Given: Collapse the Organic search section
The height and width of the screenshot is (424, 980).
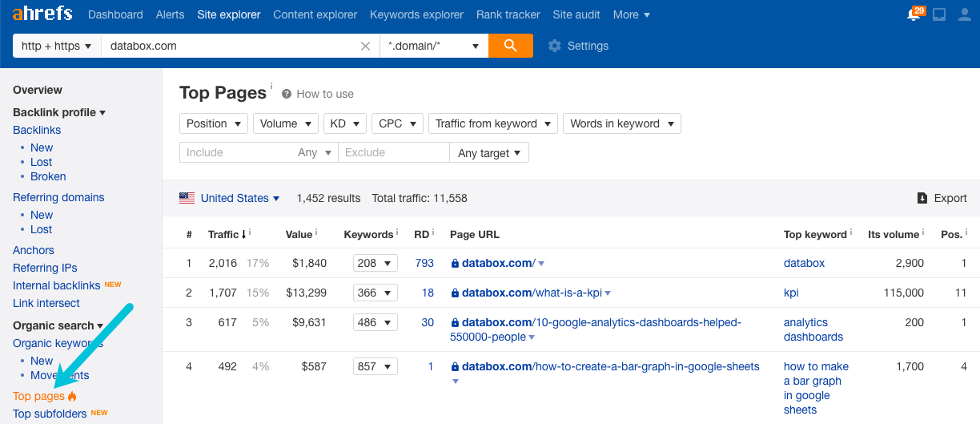Looking at the screenshot, I should [58, 325].
